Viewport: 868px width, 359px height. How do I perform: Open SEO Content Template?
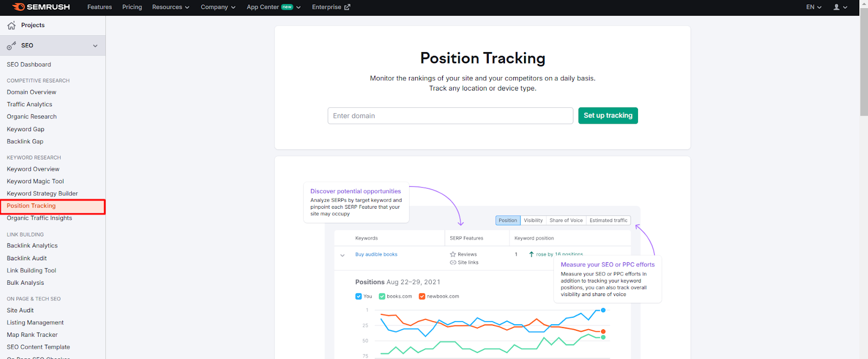click(38, 347)
